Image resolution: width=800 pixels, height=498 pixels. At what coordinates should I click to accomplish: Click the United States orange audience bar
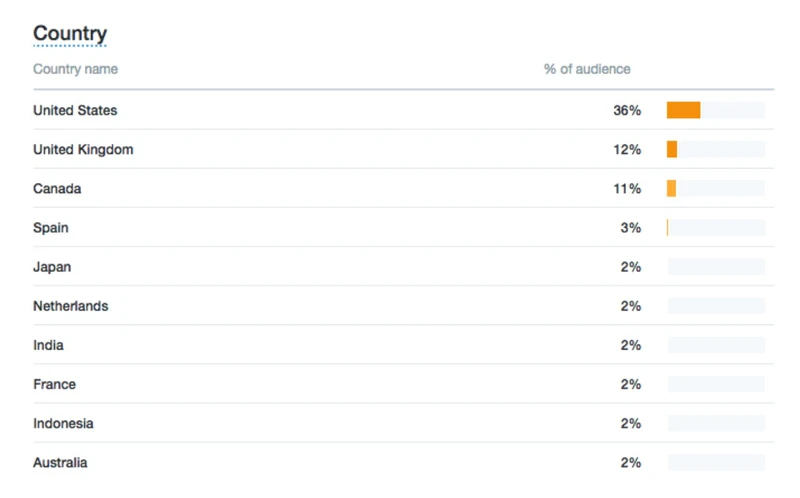[683, 110]
